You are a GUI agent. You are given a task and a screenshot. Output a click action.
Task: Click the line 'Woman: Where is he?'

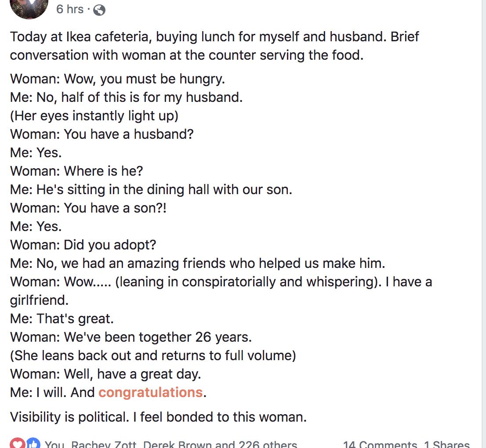(x=76, y=171)
